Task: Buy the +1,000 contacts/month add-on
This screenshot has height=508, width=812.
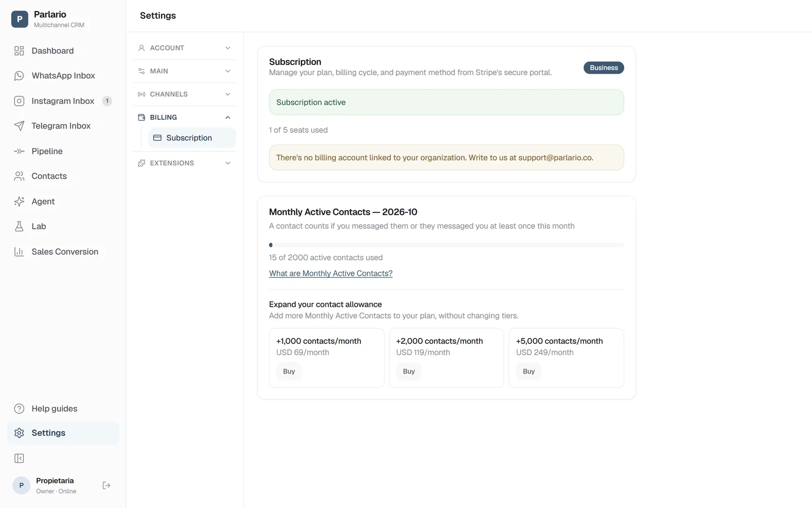Action: click(x=289, y=371)
